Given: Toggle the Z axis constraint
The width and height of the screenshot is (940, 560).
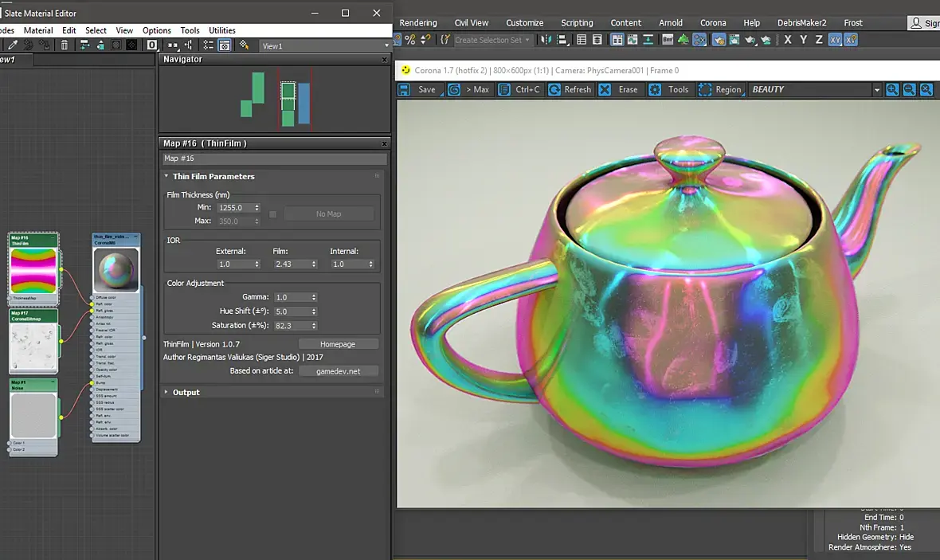Looking at the screenshot, I should (x=819, y=40).
